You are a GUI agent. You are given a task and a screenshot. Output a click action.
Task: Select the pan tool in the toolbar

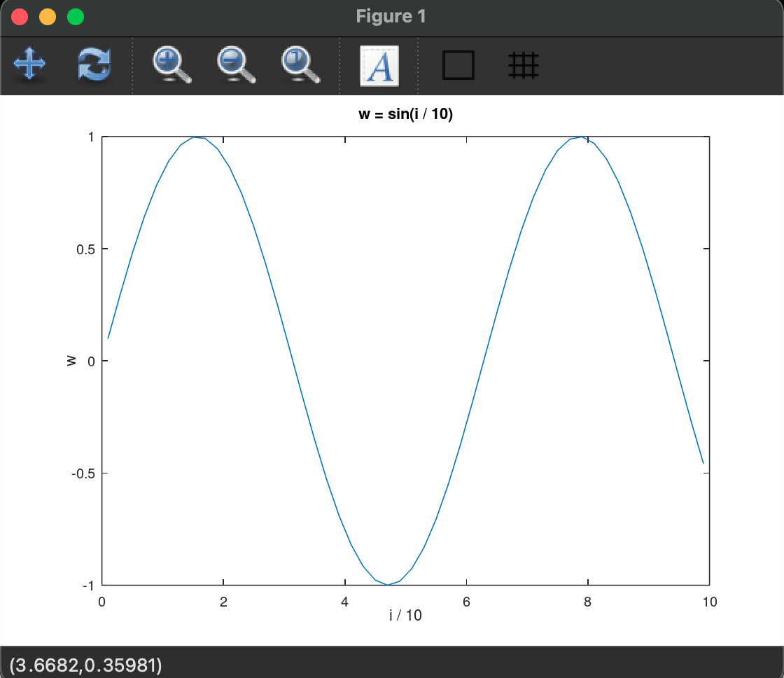(x=29, y=64)
